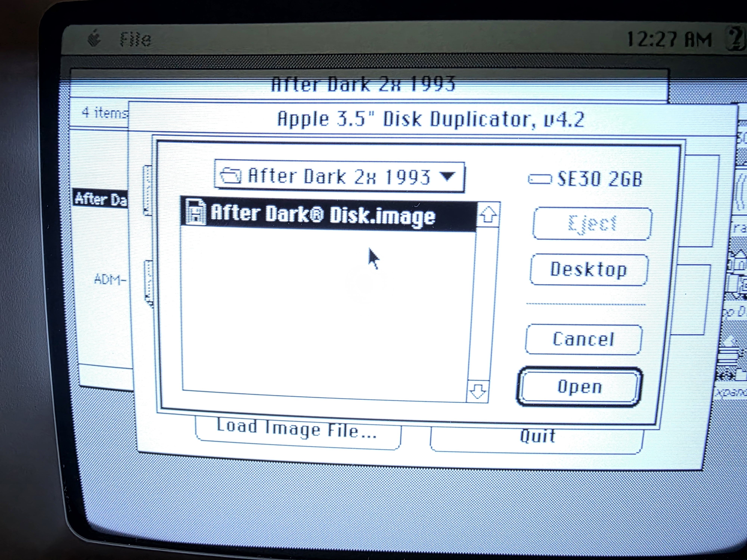Cancel the file open dialog

pos(583,339)
